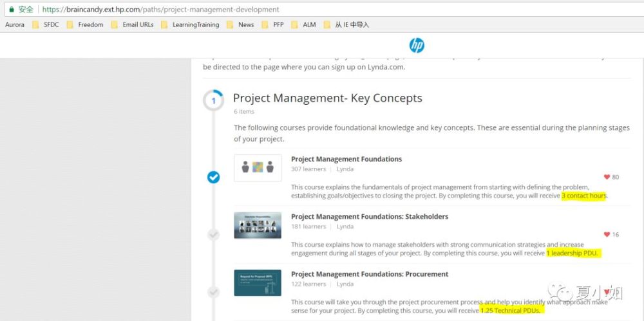The width and height of the screenshot is (644, 321).
Task: Open the SFDC bookmark folder
Action: click(46, 24)
